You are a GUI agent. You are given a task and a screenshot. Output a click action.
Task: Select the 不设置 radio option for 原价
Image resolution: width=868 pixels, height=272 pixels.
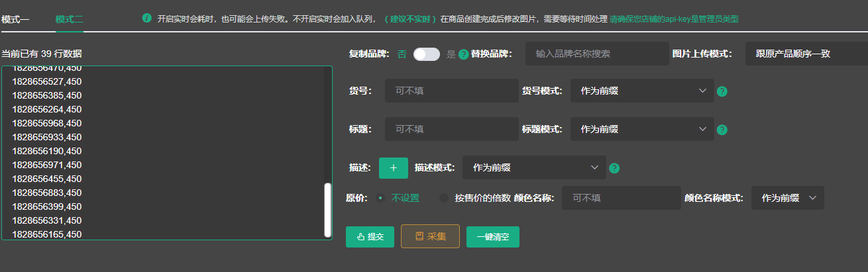click(380, 198)
